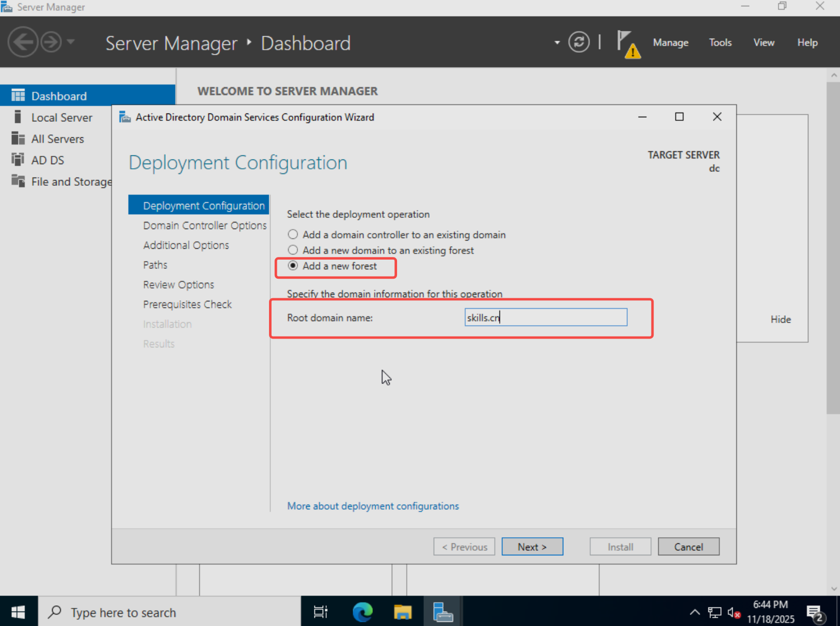Click the forward navigation arrow icon
This screenshot has width=840, height=626.
51,42
